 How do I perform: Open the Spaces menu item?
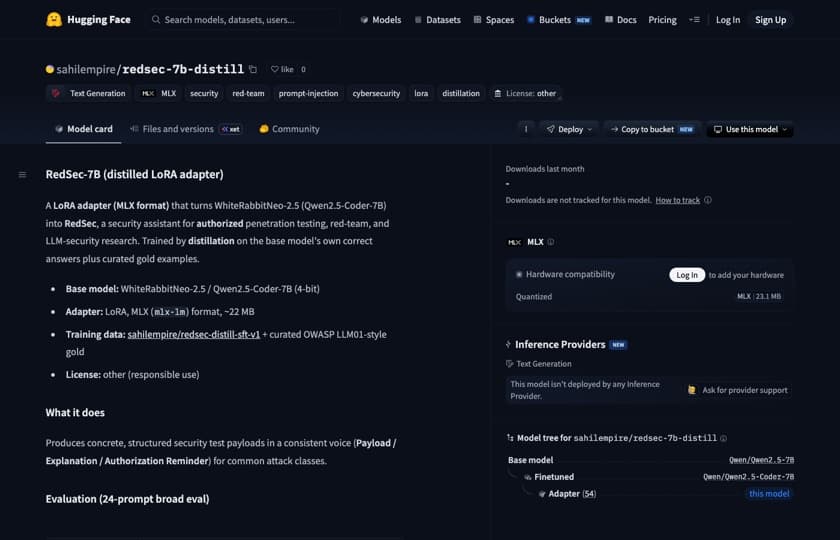coord(494,20)
